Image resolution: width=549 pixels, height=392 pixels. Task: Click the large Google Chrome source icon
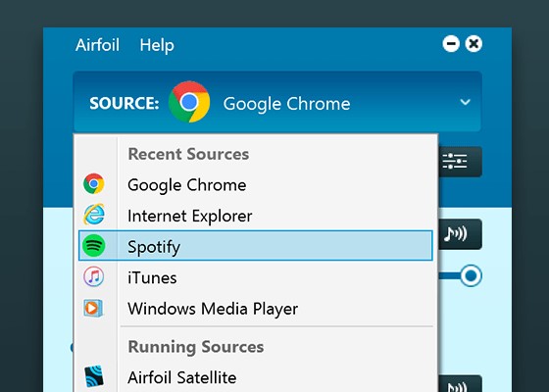pos(189,102)
